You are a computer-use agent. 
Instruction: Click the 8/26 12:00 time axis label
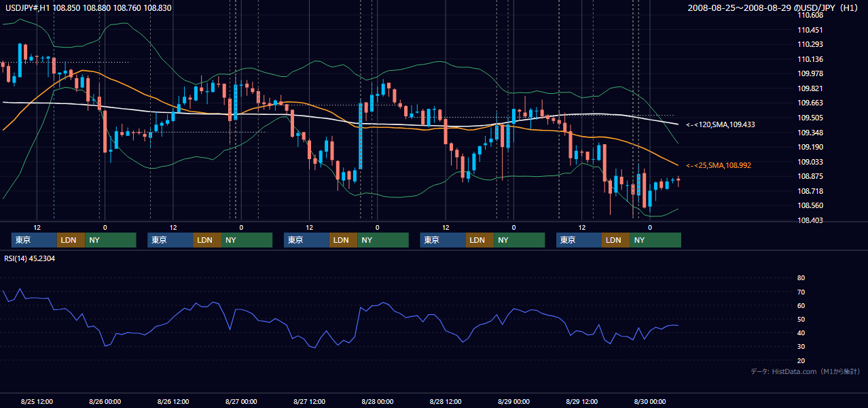tap(173, 401)
